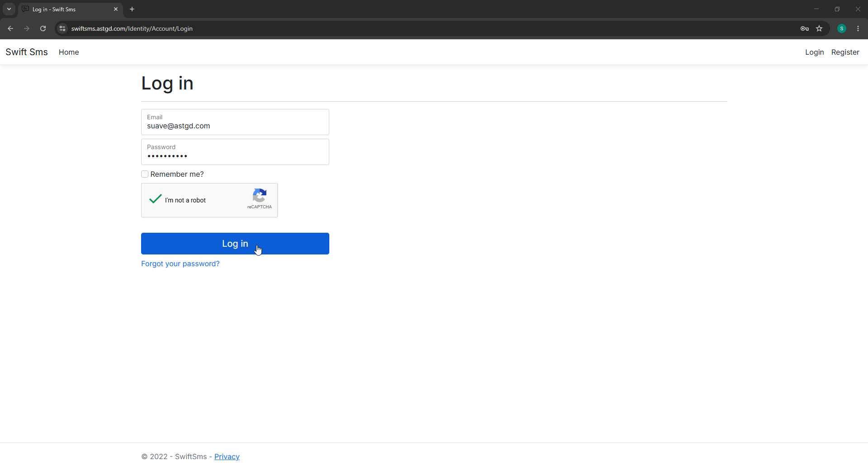Minimize the browser window
Screen dimensions: 868x470
pos(816,9)
